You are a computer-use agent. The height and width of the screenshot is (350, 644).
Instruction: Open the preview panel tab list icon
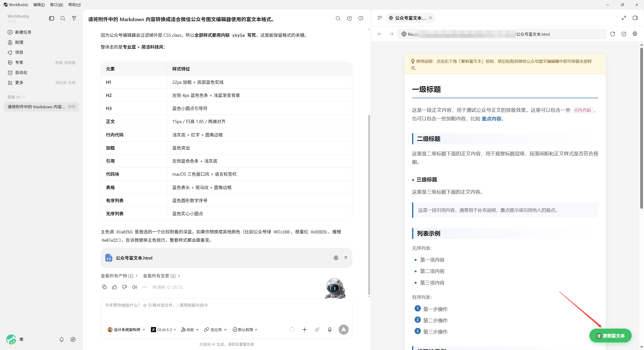(x=380, y=18)
